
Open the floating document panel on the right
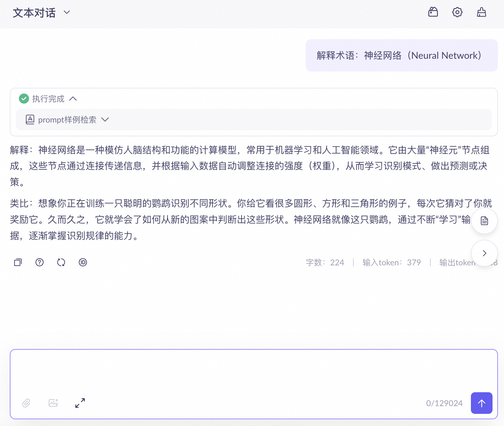484,220
